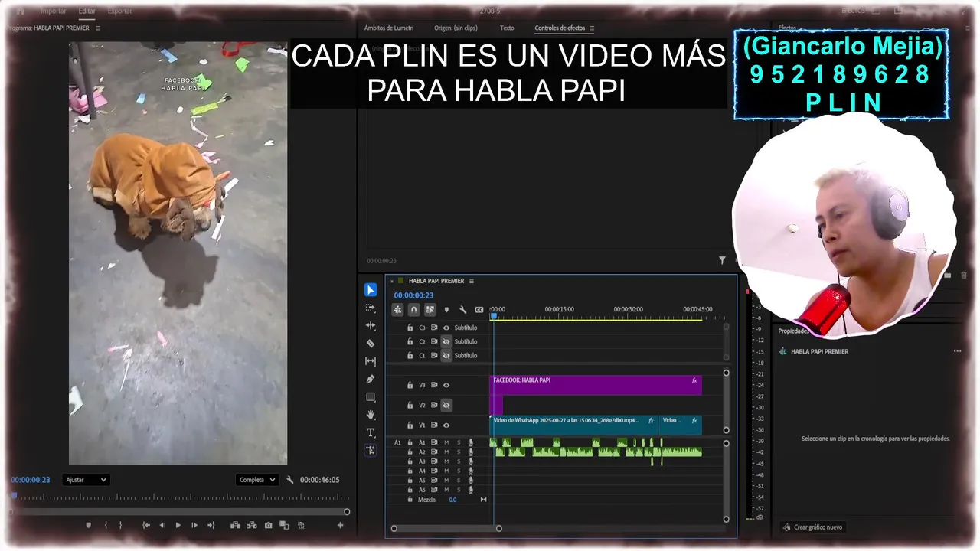Solo audio track A2

click(459, 452)
